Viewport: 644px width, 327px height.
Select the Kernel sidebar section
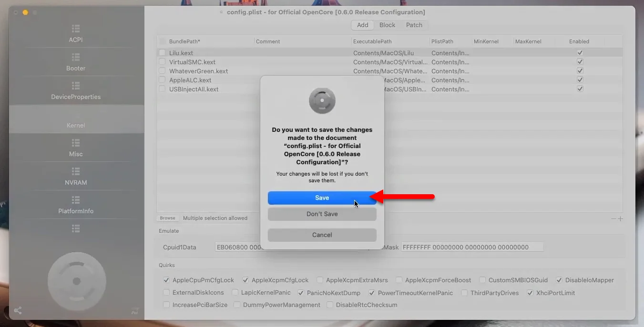point(76,119)
